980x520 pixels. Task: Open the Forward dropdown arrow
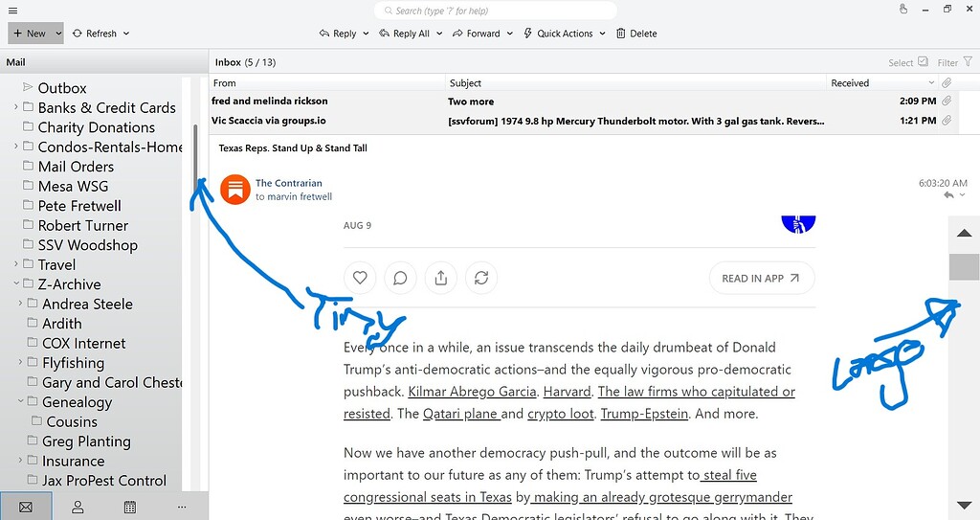pyautogui.click(x=509, y=34)
